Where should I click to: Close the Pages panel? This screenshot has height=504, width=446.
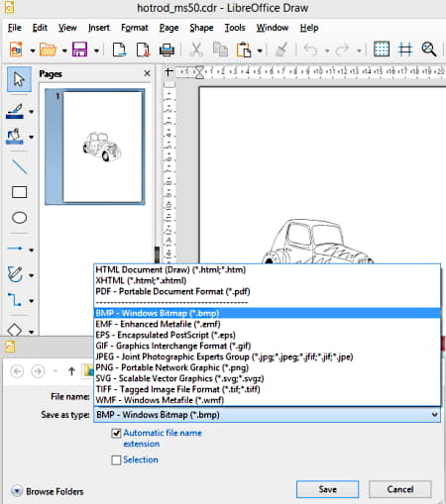(147, 73)
